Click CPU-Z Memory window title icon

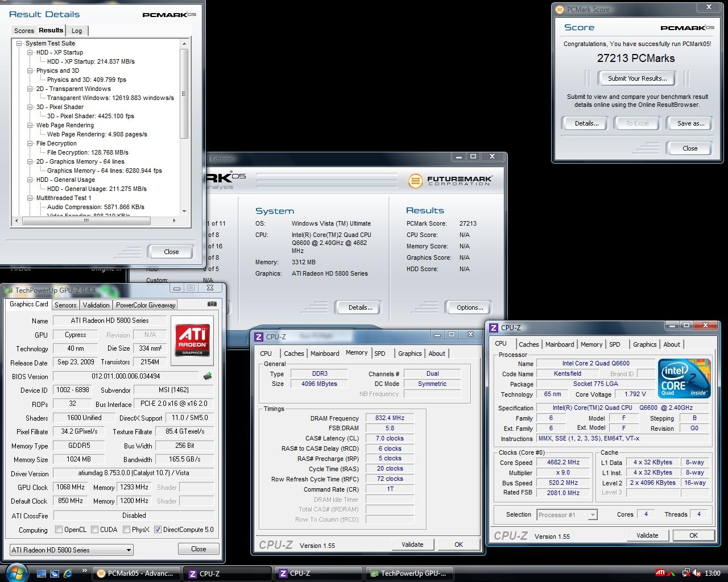(259, 337)
